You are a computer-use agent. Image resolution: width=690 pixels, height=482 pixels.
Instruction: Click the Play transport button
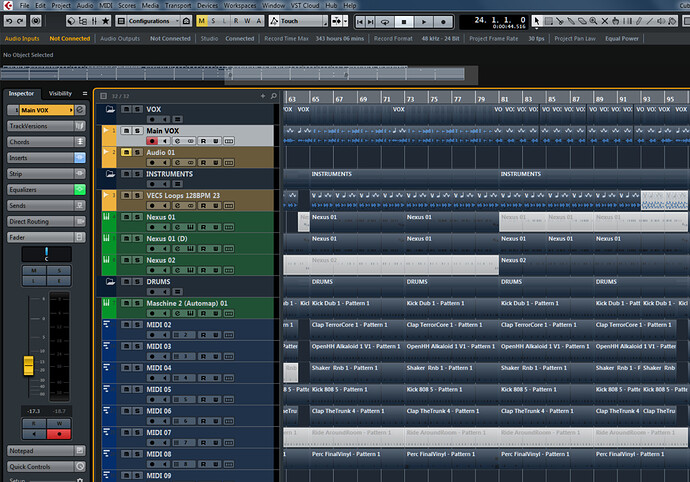click(424, 21)
